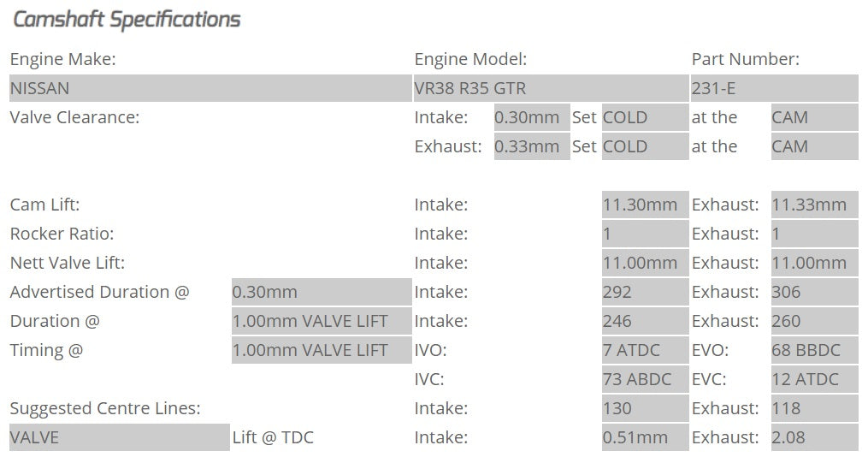Click the exhaust Lift @ TDC value 2.08
868x463 pixels.
tap(814, 437)
